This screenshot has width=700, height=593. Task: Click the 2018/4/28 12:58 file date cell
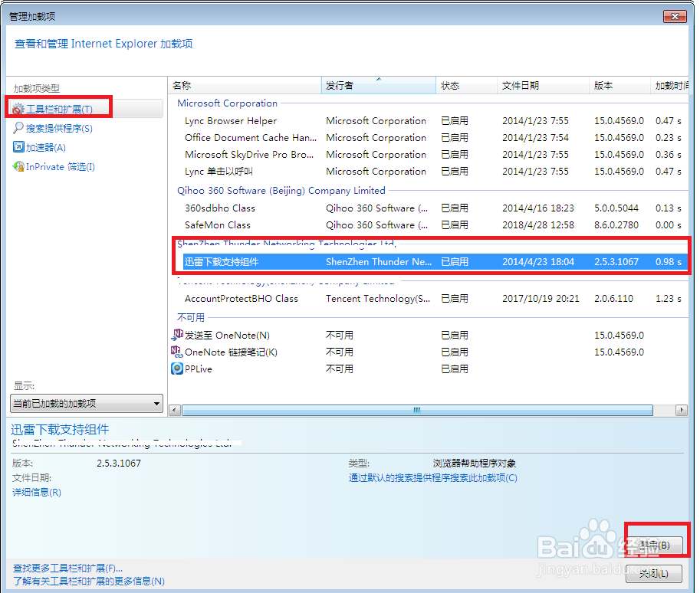pos(538,225)
